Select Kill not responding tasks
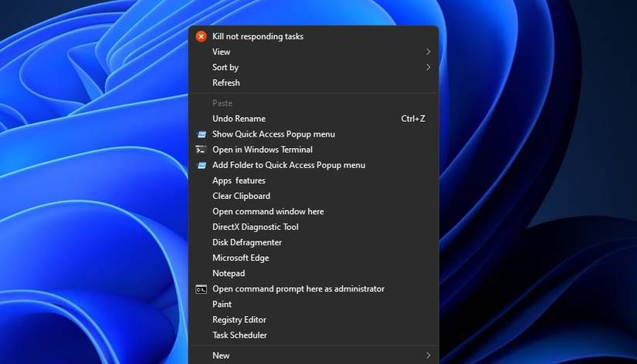 (x=313, y=36)
